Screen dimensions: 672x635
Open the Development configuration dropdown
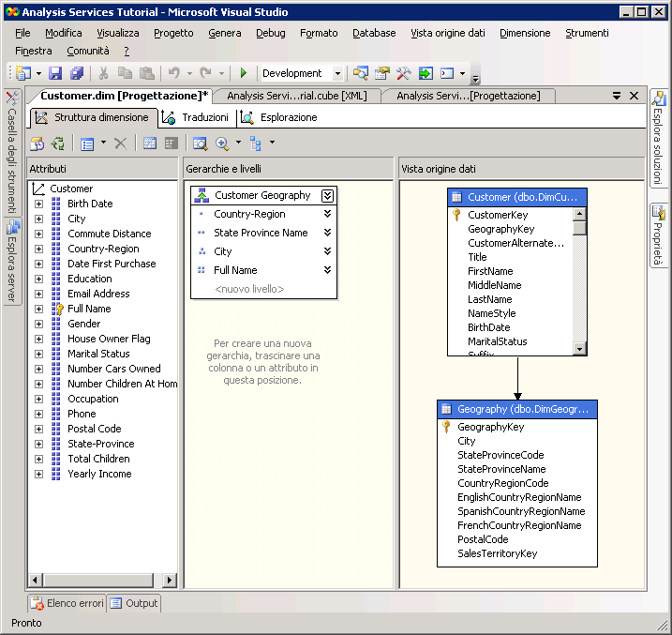(337, 73)
